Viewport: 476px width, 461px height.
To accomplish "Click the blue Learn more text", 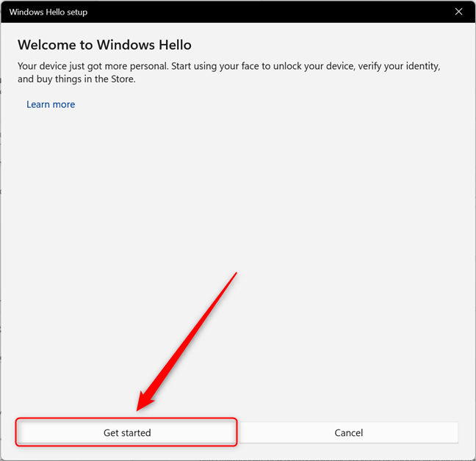I will tap(51, 104).
